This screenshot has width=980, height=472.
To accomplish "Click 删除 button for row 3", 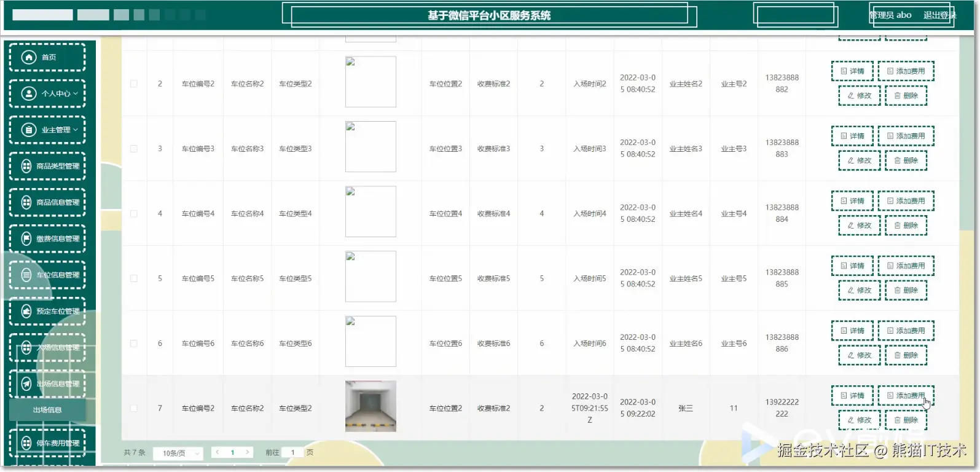I will [906, 160].
